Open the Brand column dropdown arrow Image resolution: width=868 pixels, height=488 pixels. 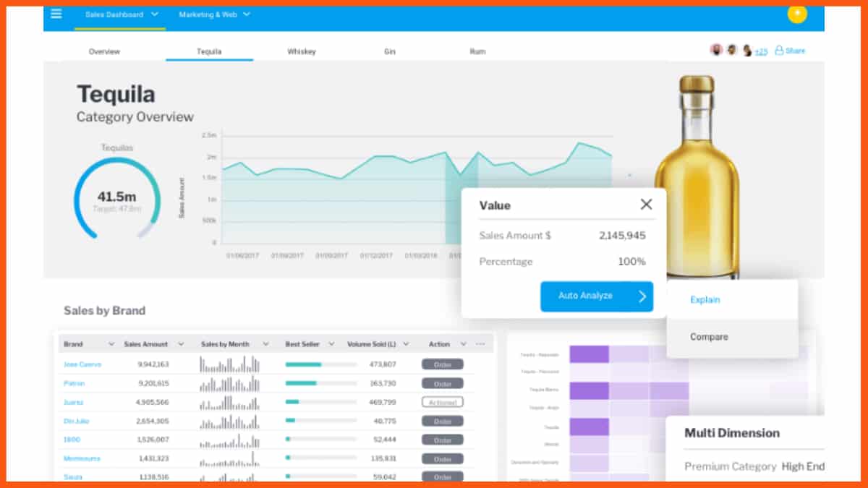click(111, 344)
